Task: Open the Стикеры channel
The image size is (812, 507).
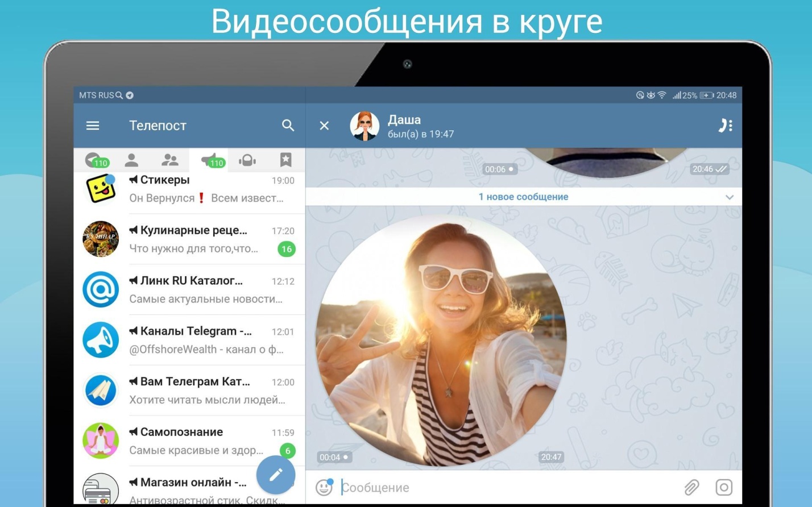Action: point(189,189)
